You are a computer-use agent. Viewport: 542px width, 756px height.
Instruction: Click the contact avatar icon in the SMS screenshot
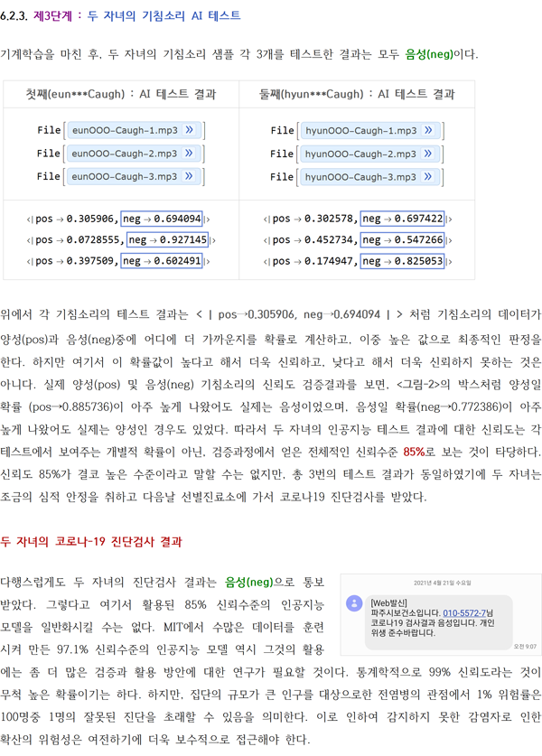pos(354,603)
